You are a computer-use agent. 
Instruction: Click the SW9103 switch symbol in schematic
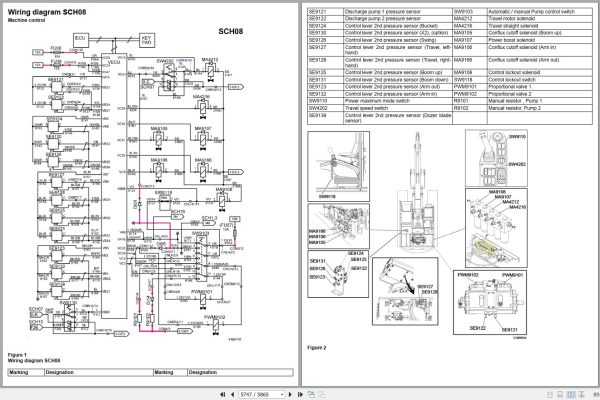pos(200,256)
